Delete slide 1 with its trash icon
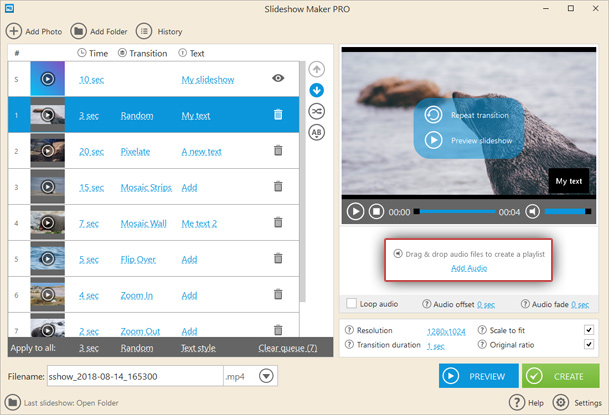Image resolution: width=609 pixels, height=415 pixels. coord(278,115)
